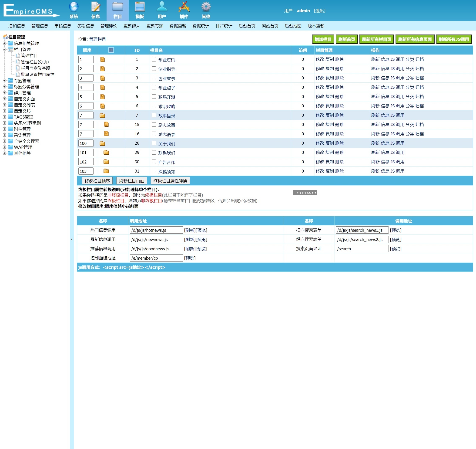Expand the TAGS管理 tree node
Viewport: 476px width, 449px height.
[4, 117]
